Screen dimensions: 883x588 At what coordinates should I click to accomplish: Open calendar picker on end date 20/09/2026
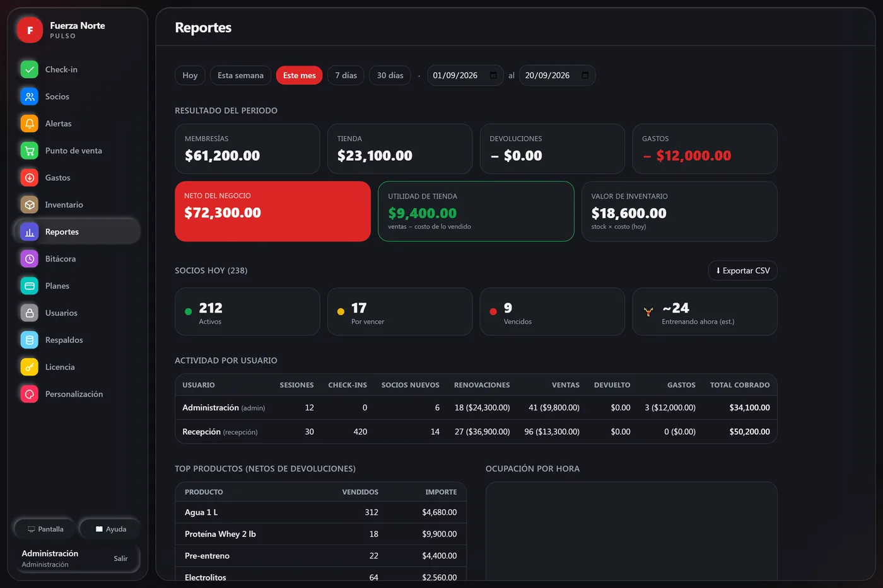click(585, 76)
